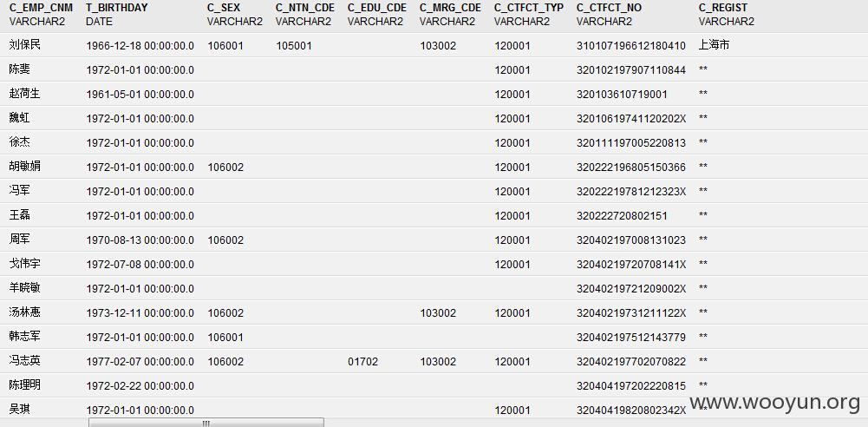Click the 103002 marriage code in 冯志英 row
The image size is (868, 427).
[x=438, y=362]
